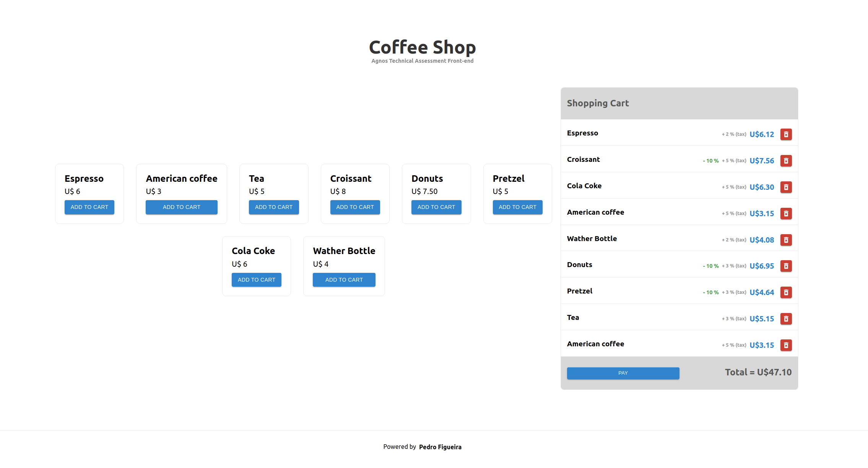Add a Croissant to the cart

click(x=355, y=207)
